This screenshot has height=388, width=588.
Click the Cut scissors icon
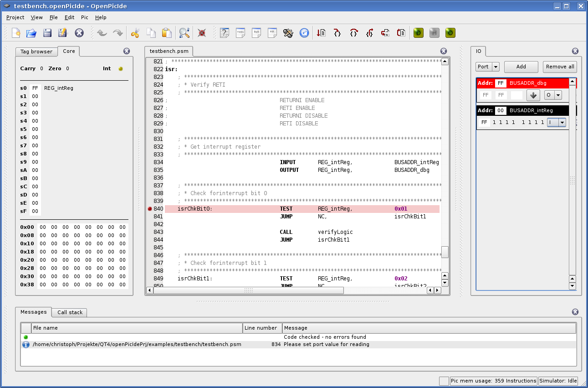coord(135,33)
